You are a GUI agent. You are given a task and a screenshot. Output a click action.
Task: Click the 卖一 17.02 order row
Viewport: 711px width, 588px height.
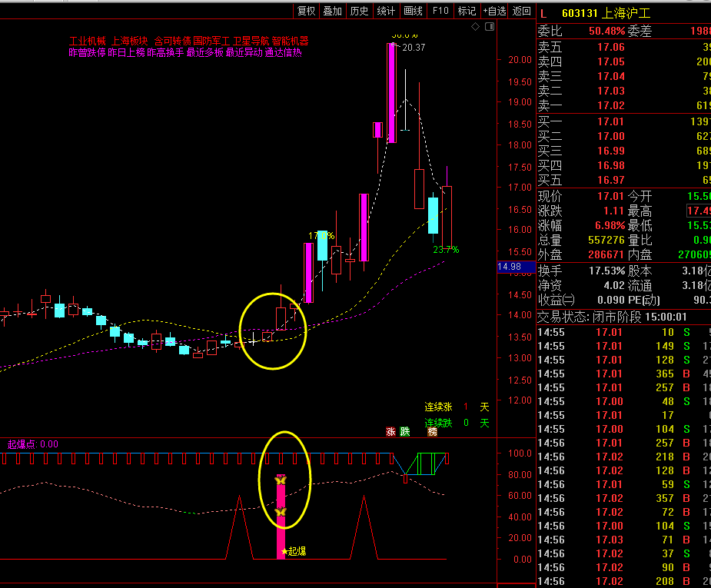point(624,105)
